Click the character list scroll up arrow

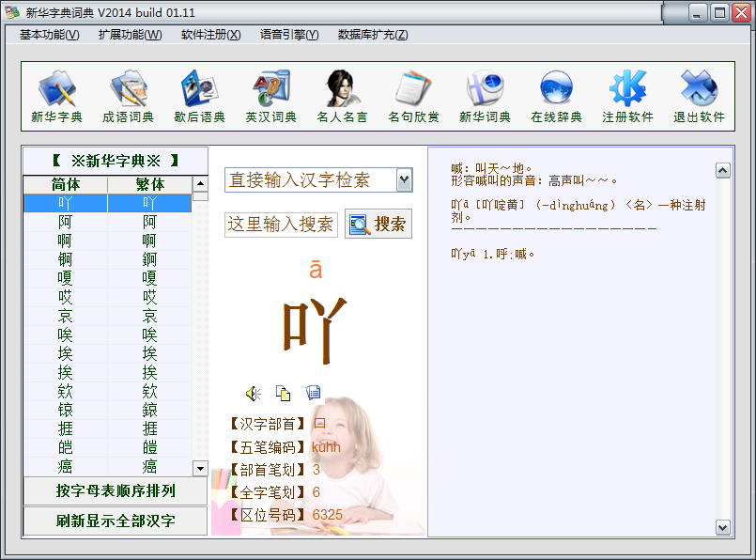tap(200, 184)
